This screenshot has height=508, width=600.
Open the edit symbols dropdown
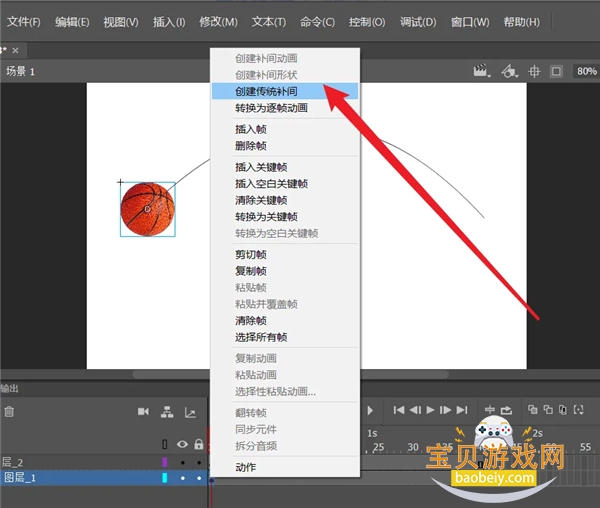(x=510, y=71)
